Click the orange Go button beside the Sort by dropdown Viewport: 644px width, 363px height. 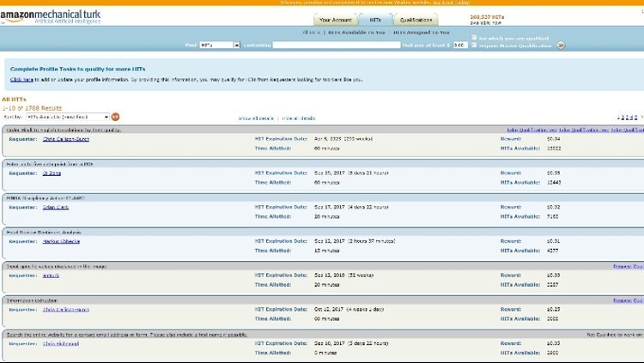coord(115,117)
